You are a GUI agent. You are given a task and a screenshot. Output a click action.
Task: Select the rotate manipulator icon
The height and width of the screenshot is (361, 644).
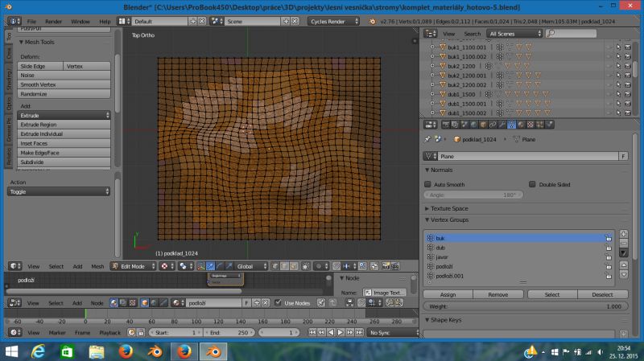(220, 266)
